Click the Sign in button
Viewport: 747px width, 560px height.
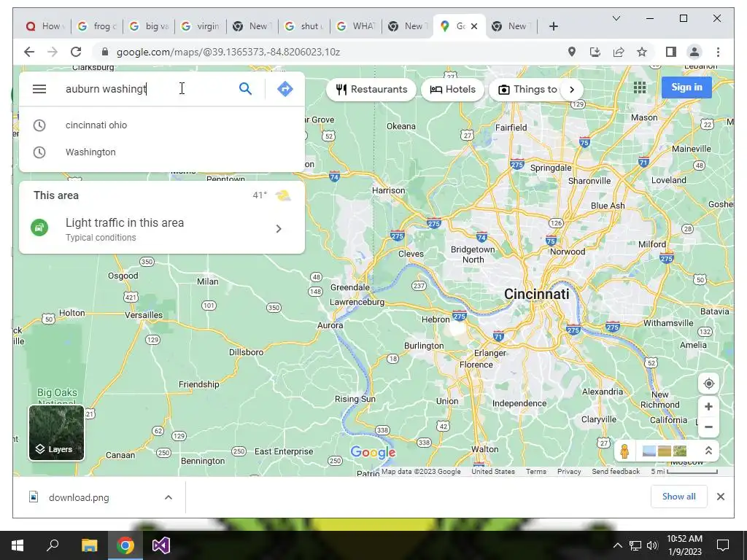point(686,87)
